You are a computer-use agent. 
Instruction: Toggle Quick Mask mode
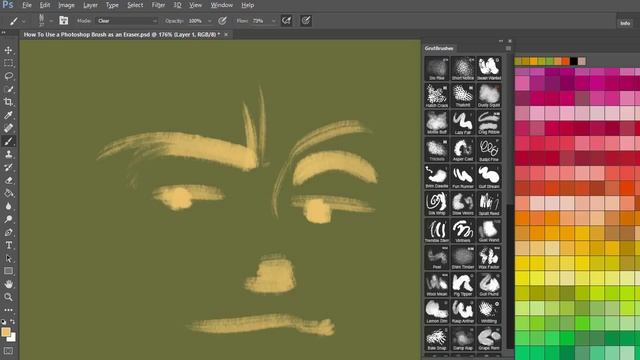tap(8, 351)
